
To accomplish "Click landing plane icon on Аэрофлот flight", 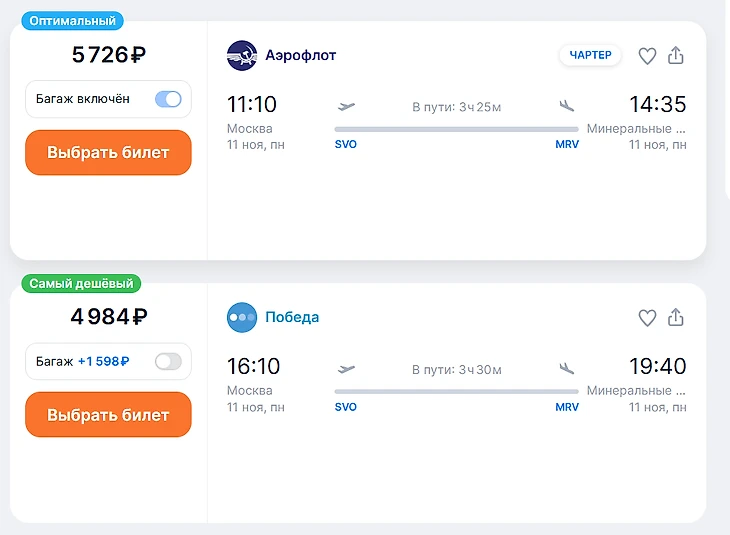I will coord(567,105).
